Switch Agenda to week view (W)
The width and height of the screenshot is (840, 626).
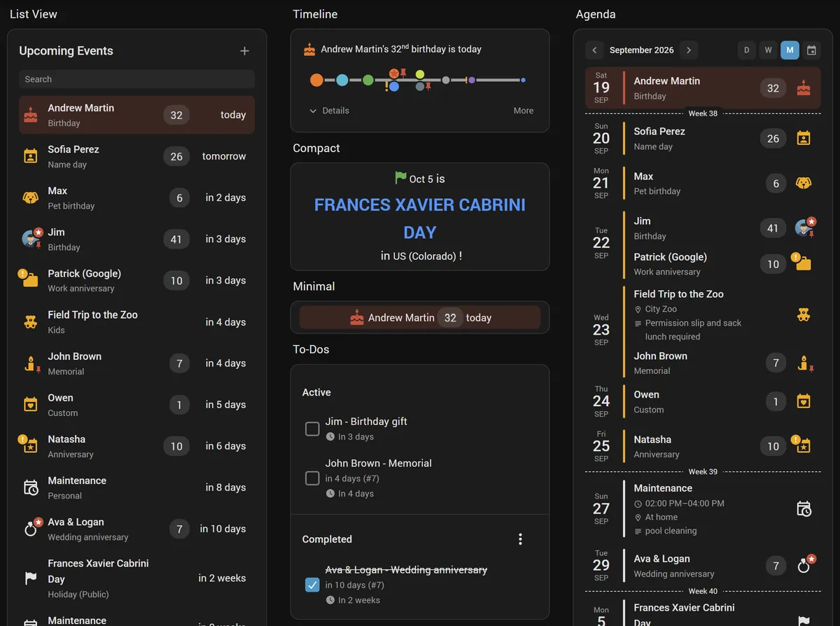[x=769, y=50]
